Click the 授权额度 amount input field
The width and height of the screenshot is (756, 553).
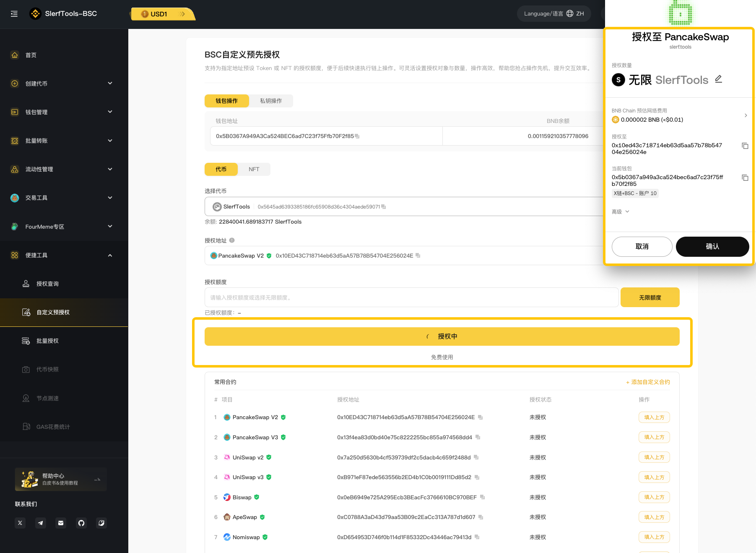click(411, 297)
